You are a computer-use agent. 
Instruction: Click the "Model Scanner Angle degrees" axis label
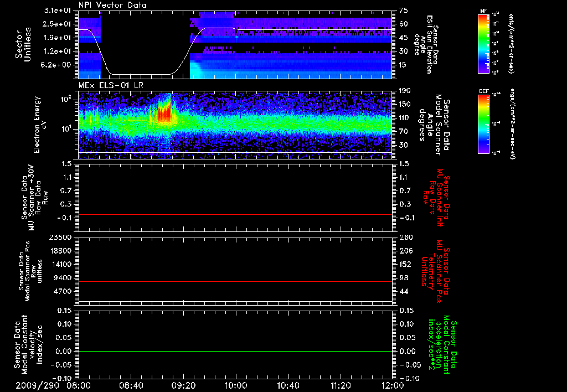click(x=434, y=125)
